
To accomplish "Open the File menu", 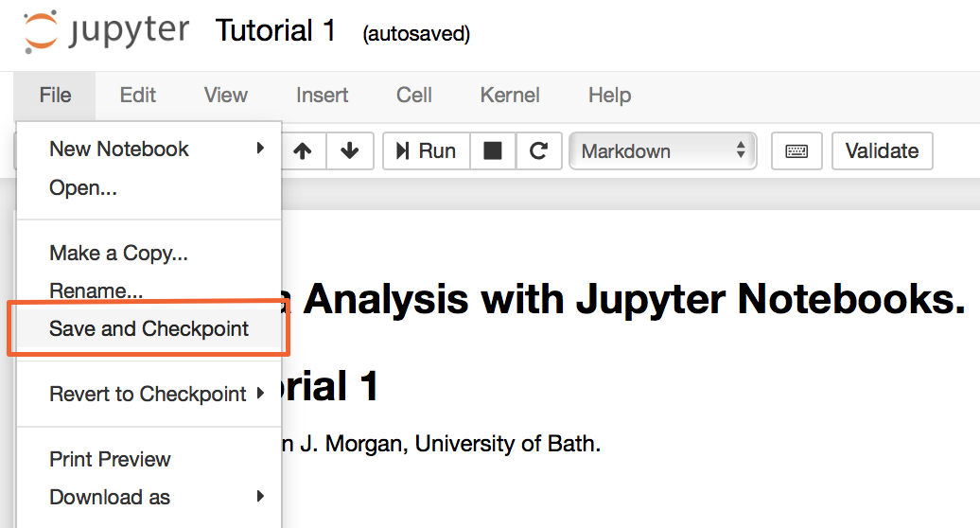I will tap(55, 95).
